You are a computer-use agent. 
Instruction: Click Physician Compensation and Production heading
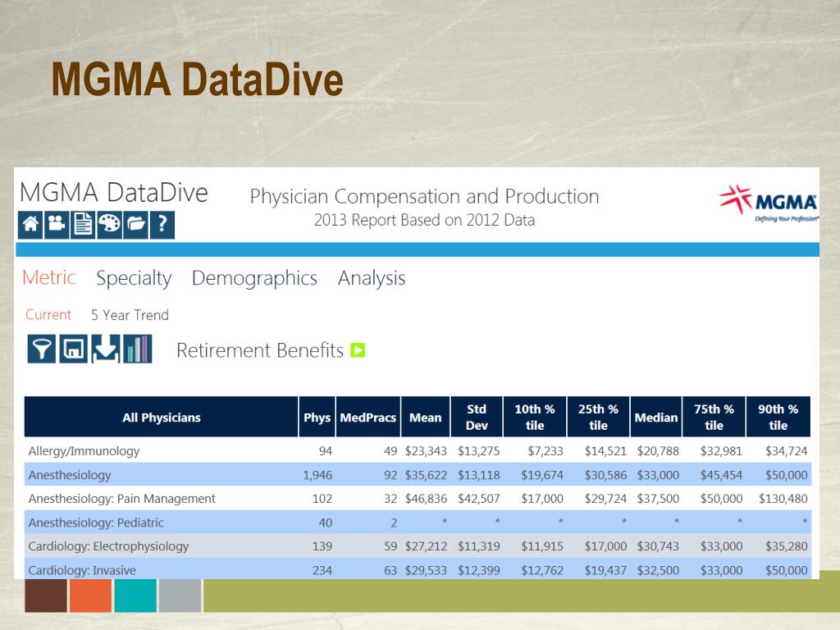424,197
